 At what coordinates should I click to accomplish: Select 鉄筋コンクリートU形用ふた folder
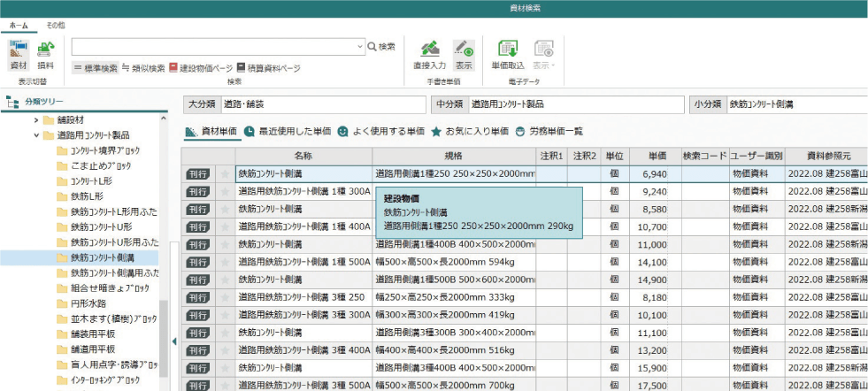click(107, 242)
